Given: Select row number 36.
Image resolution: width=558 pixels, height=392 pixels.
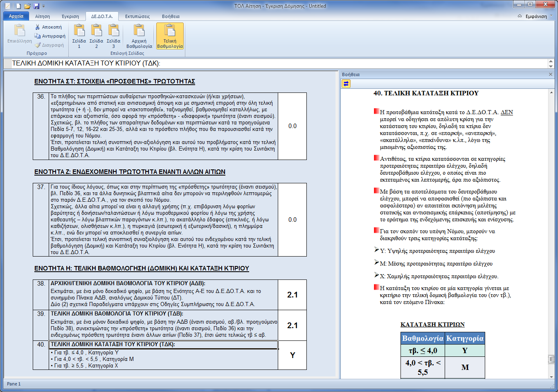Looking at the screenshot, I should coord(41,97).
